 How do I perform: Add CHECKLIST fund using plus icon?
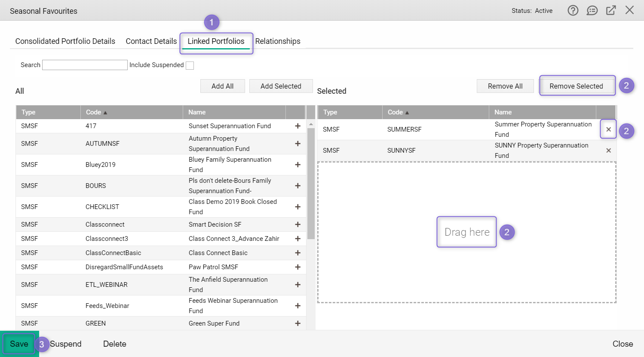click(x=297, y=207)
